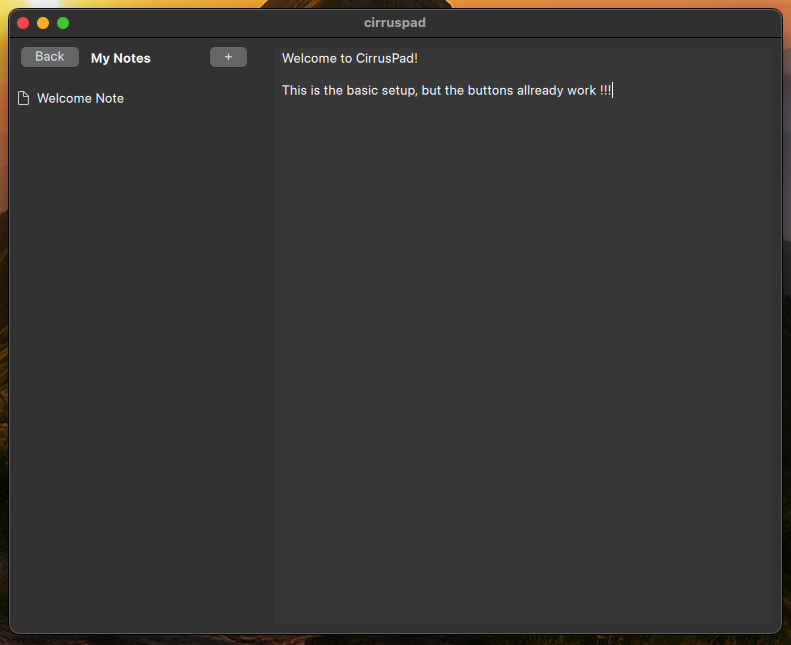Open the Welcome Note document icon
The width and height of the screenshot is (791, 645).
point(24,98)
